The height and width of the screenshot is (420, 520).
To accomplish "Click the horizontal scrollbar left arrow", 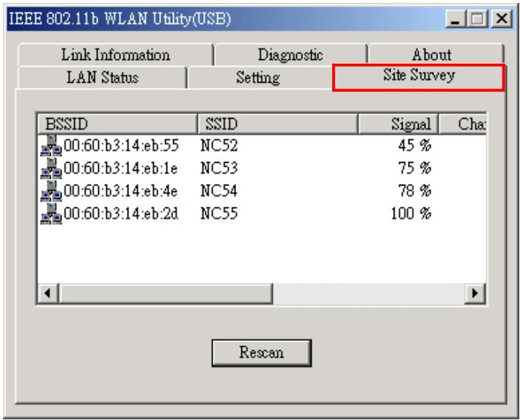I will 48,293.
